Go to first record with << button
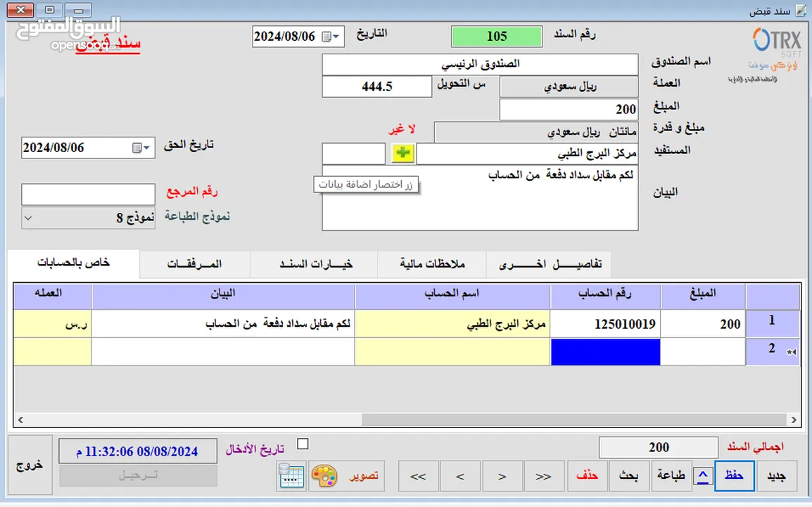812x507 pixels. pos(419,476)
